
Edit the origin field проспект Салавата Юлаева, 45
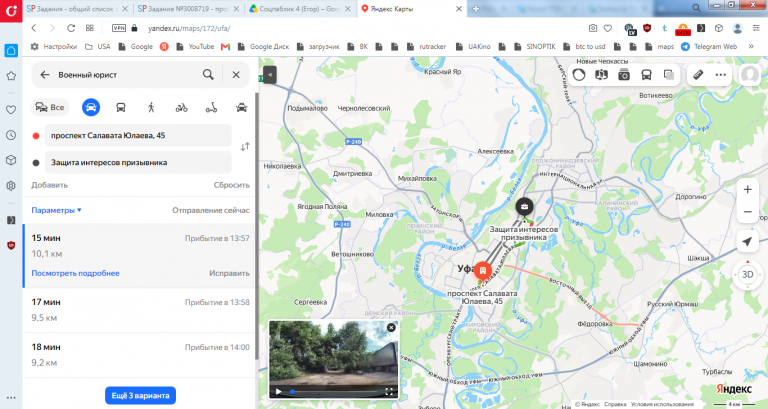click(138, 135)
